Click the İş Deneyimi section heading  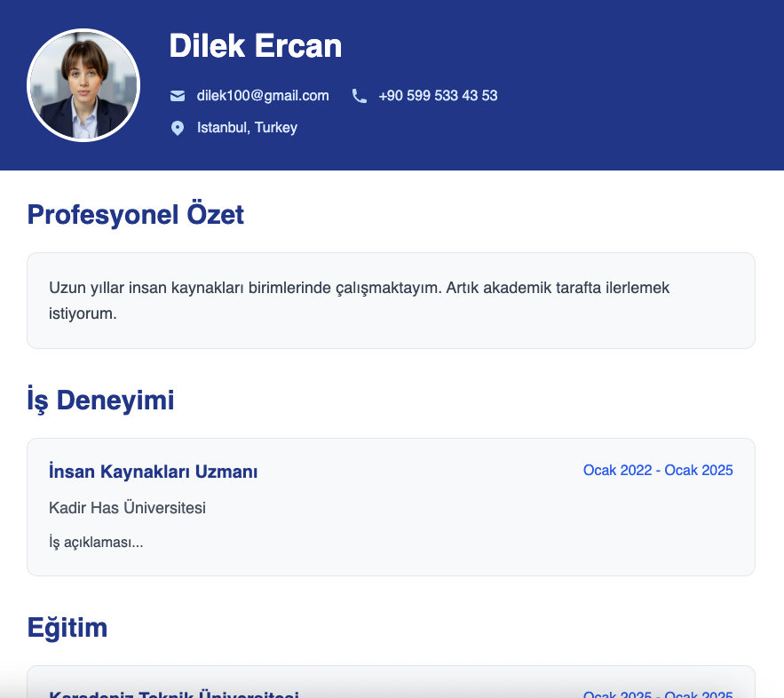pos(100,401)
